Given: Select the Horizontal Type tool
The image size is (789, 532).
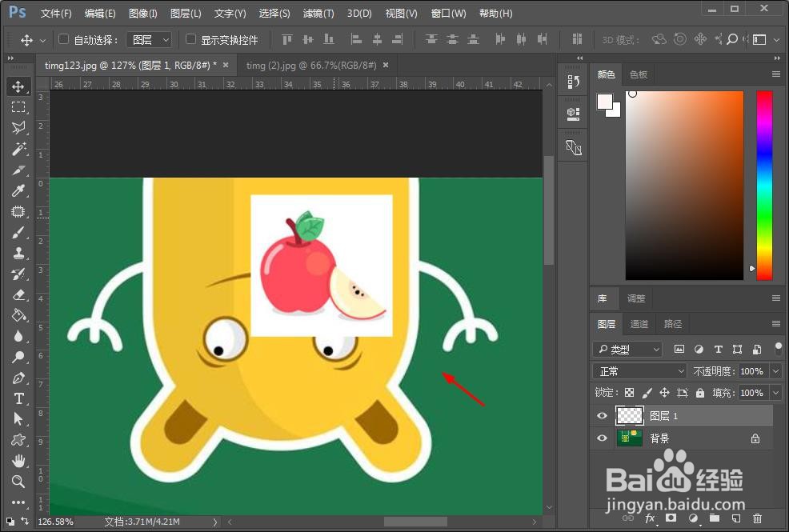Looking at the screenshot, I should click(18, 398).
